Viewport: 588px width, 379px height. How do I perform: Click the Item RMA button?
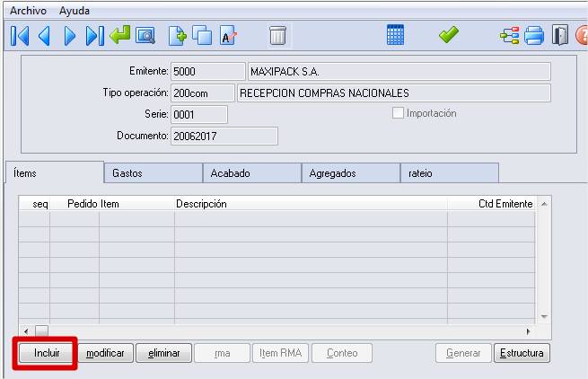click(x=280, y=353)
